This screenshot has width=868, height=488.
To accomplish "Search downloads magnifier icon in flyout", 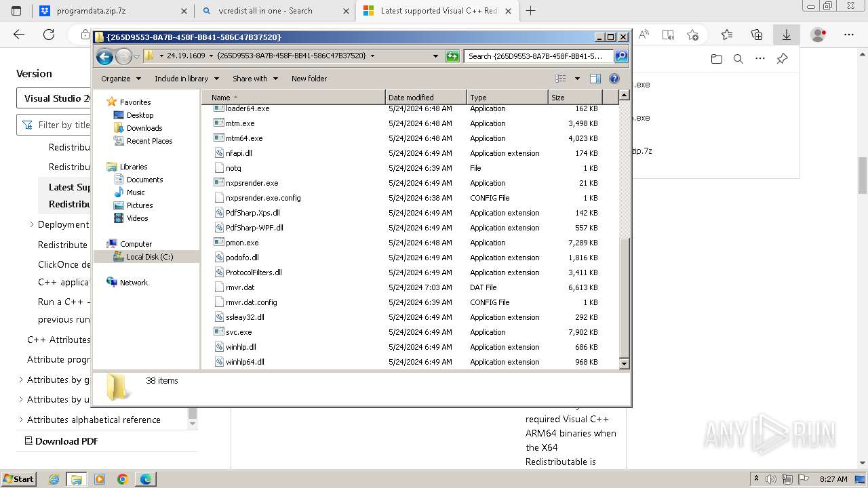I will coord(738,59).
